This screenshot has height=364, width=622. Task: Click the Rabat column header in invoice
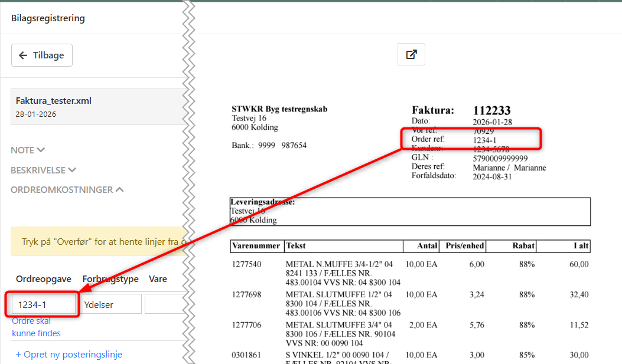pos(523,246)
